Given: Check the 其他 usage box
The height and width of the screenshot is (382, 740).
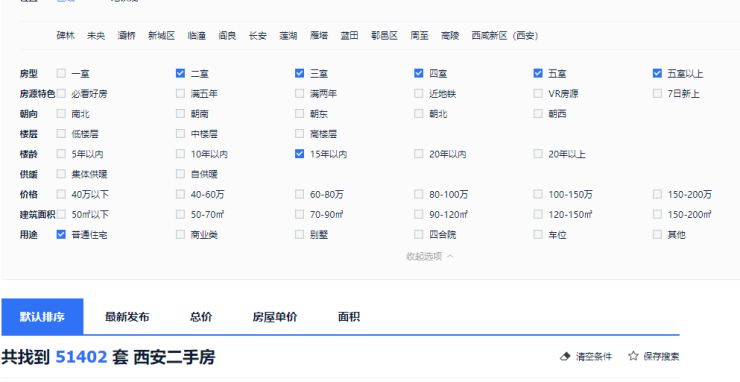Looking at the screenshot, I should [x=657, y=234].
